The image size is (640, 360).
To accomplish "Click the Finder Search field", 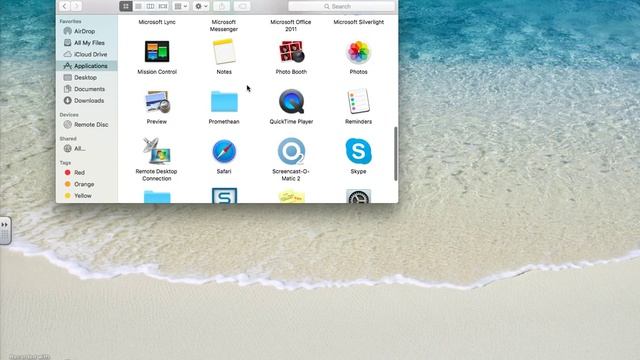I will click(x=342, y=6).
